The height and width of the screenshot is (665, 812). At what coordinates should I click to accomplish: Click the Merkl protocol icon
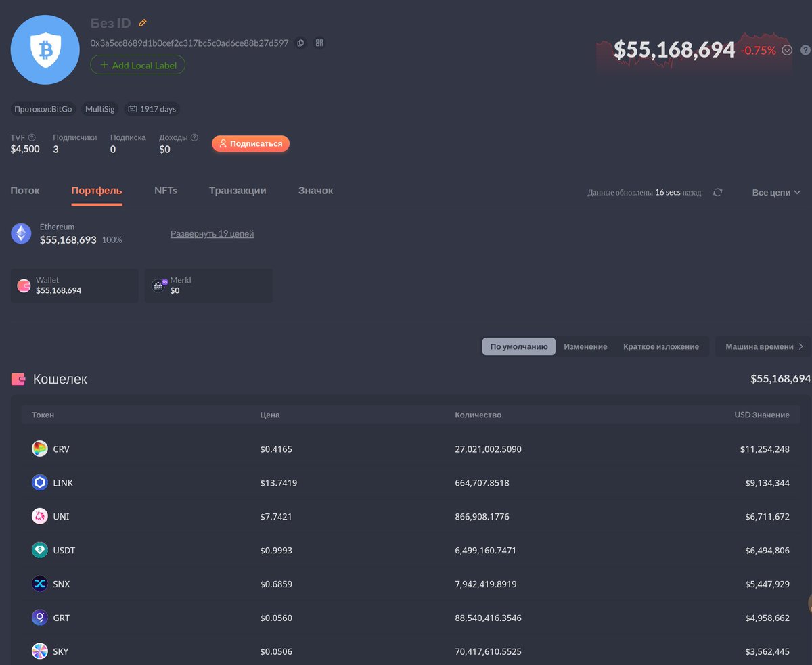tap(159, 285)
